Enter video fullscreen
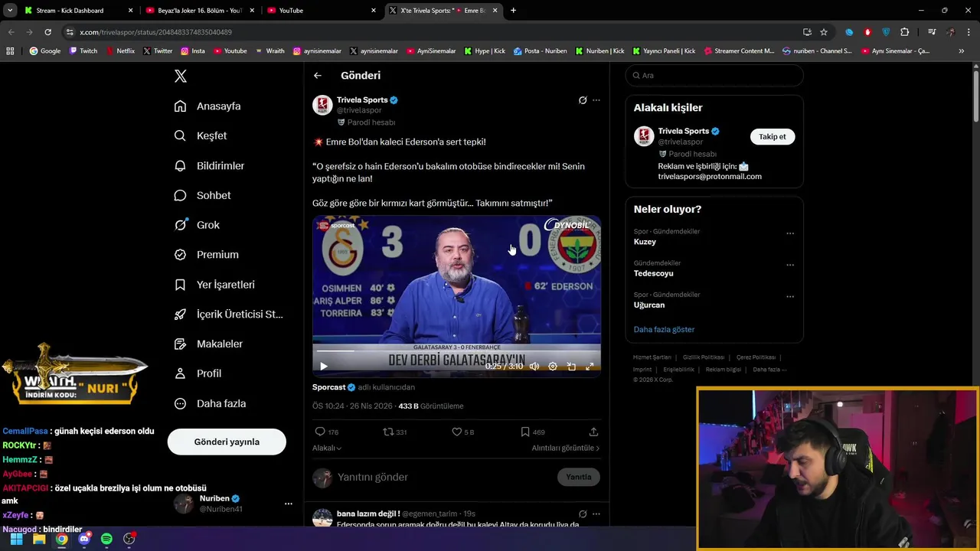 590,367
